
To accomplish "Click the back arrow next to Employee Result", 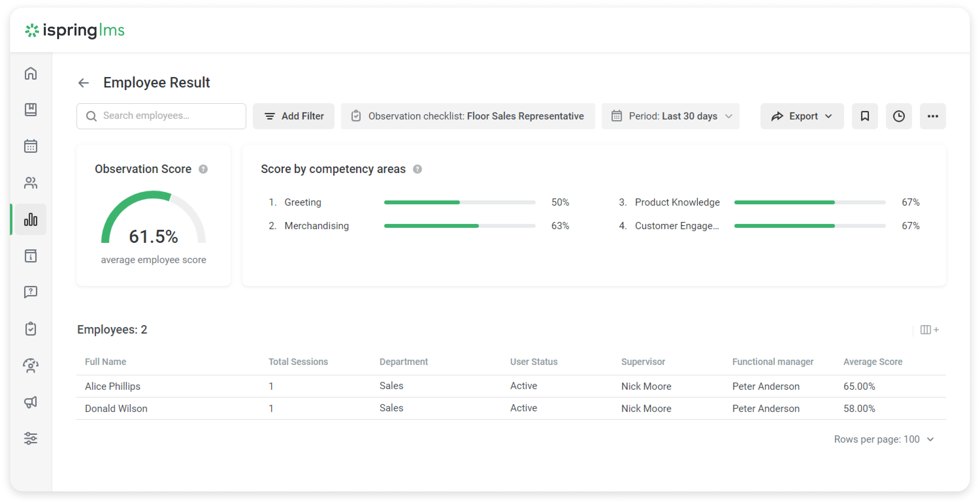I will pyautogui.click(x=83, y=83).
